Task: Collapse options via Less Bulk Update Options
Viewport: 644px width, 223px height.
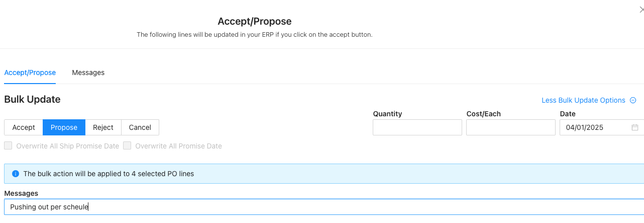Action: [x=583, y=100]
